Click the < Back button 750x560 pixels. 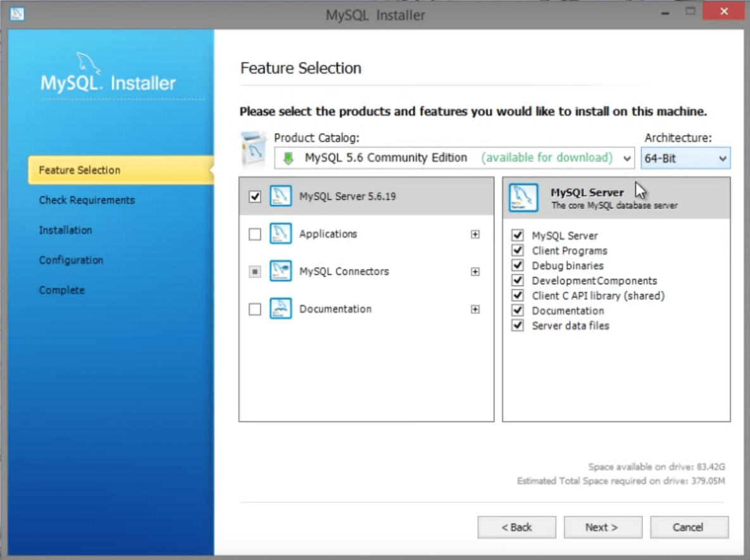(x=516, y=527)
